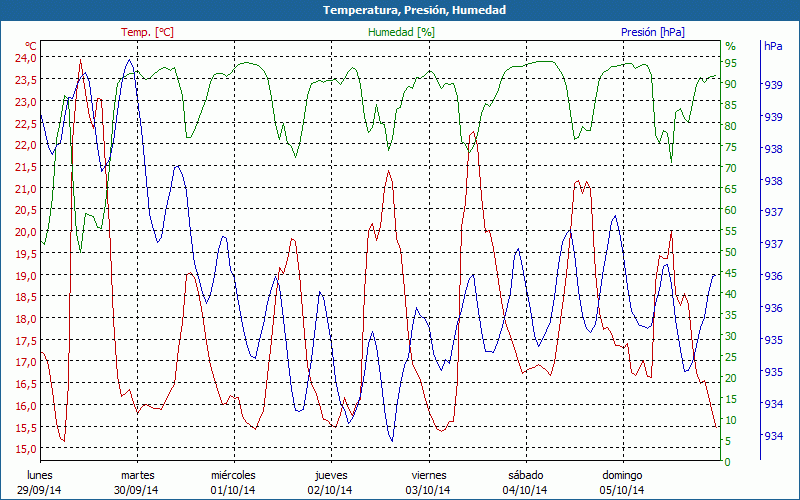800x500 pixels.
Task: Pick the sábado 04/10/14 date label
Action: [x=525, y=482]
